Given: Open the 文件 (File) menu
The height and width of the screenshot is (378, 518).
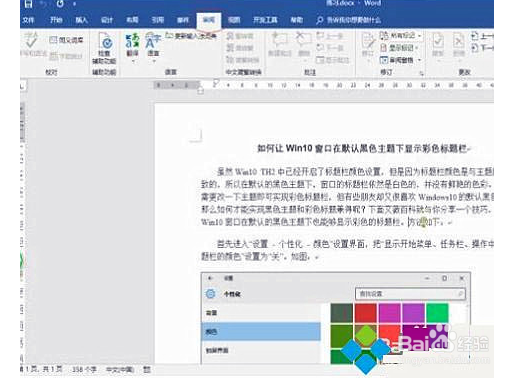Looking at the screenshot, I should 29,20.
